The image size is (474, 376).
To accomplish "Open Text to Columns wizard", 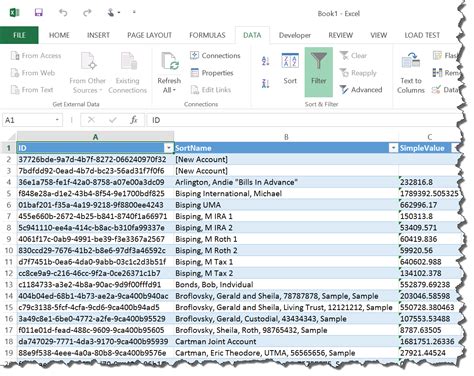I will click(x=411, y=73).
